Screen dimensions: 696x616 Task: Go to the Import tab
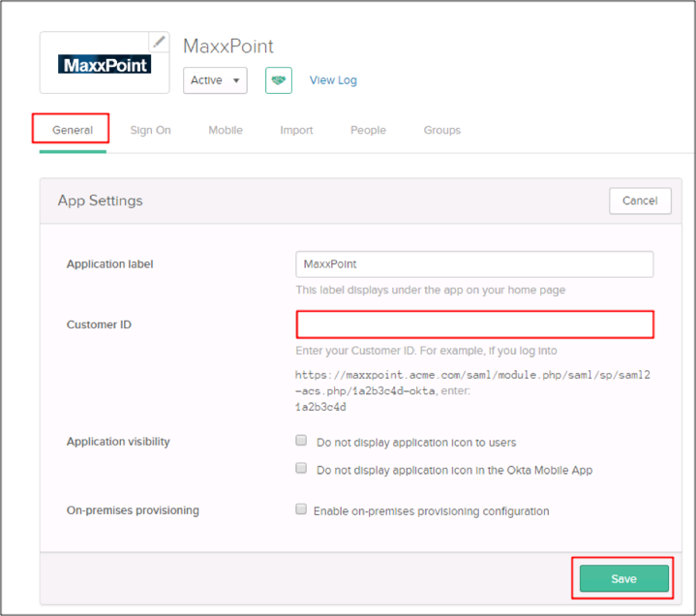click(x=296, y=130)
